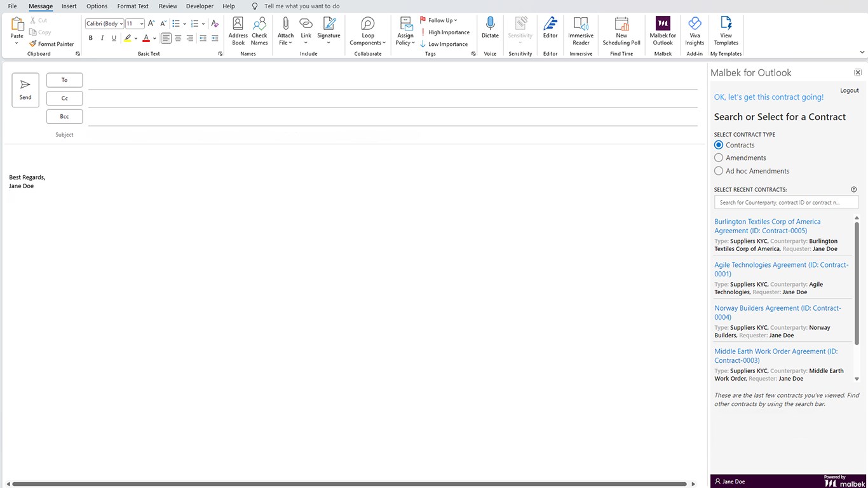Open the File menu
Viewport: 868px width, 488px height.
[13, 6]
